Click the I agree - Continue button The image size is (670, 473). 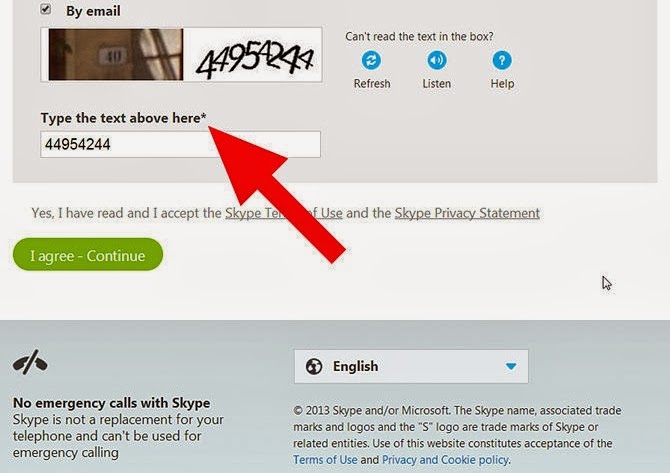(88, 255)
